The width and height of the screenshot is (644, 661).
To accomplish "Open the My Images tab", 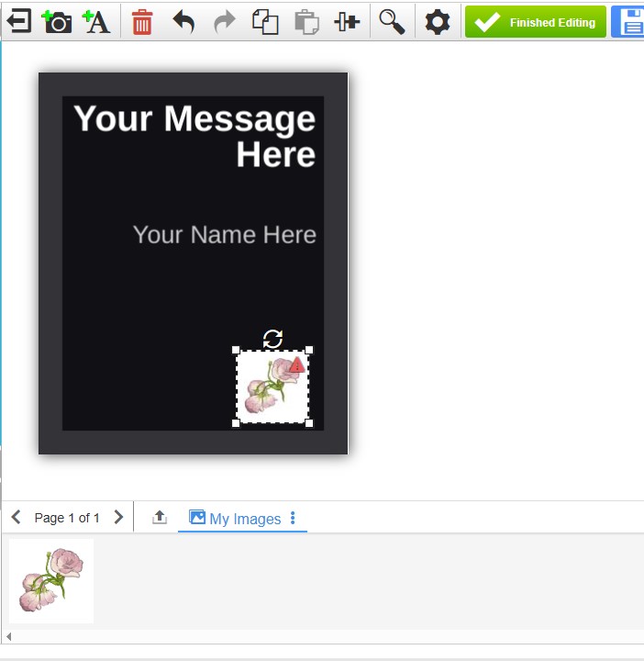I will [x=235, y=518].
